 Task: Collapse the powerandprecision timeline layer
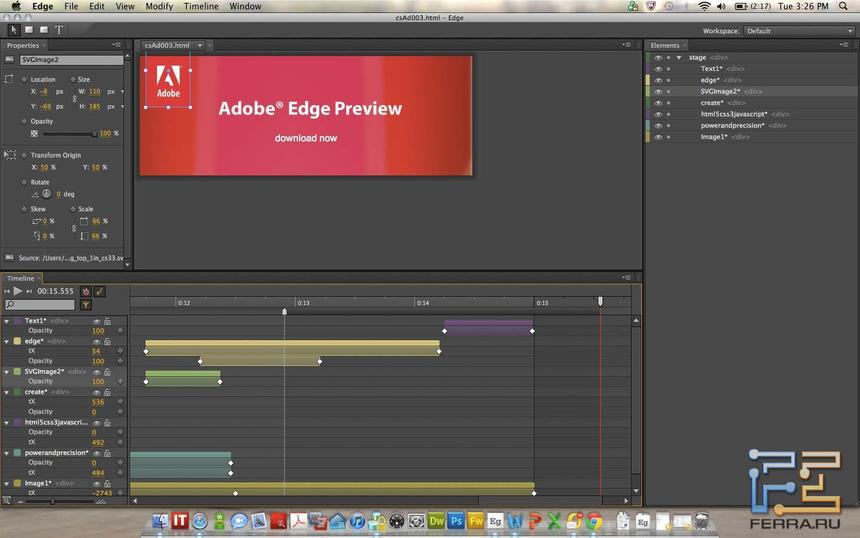coord(7,453)
